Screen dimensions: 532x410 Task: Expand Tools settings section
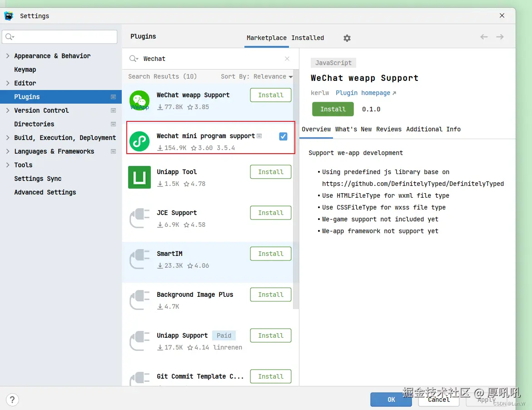(7, 165)
